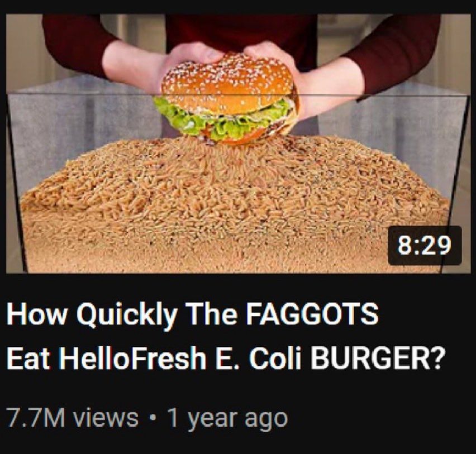Click the word HelloFresh in the title
The image size is (476, 454).
coord(132,357)
